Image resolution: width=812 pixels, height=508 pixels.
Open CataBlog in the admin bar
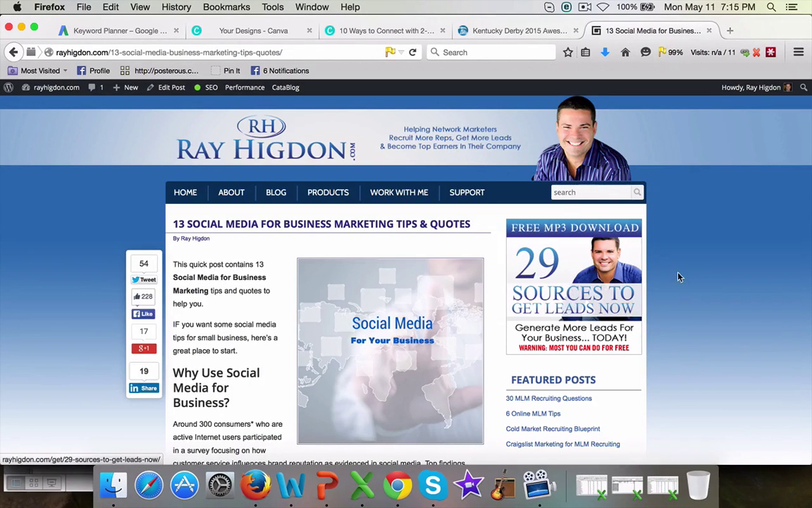[286, 87]
